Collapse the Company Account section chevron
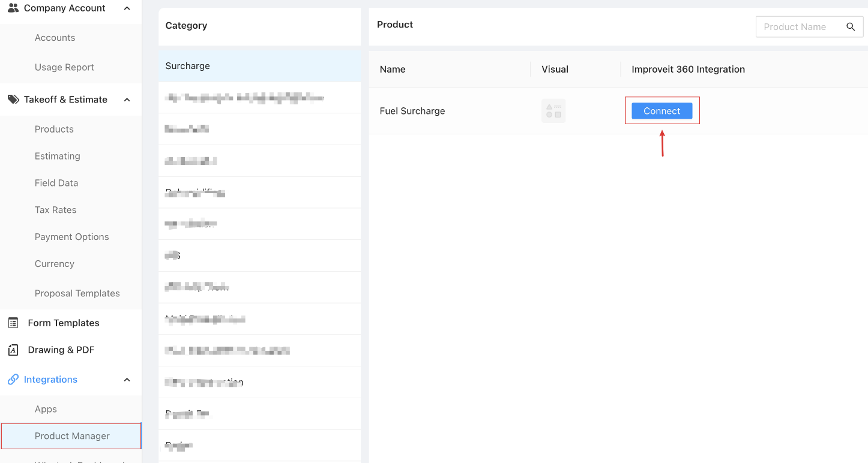The height and width of the screenshot is (463, 868). pos(127,8)
